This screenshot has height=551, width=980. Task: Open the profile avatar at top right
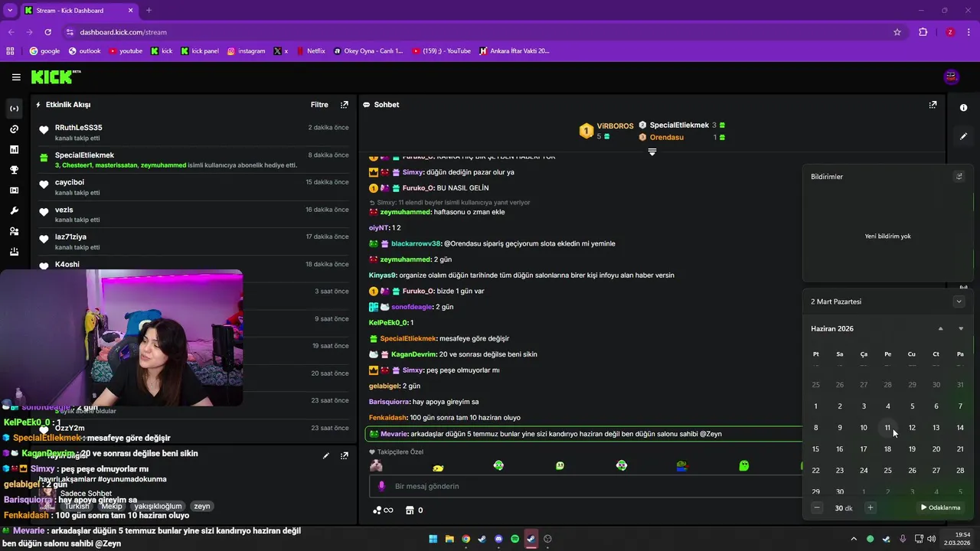pyautogui.click(x=952, y=77)
